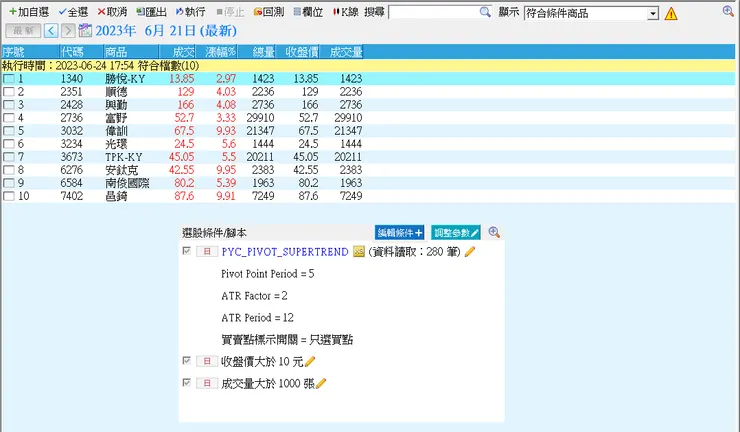This screenshot has width=740, height=432.
Task: Select stock name 南俊國際
Action: point(127,183)
